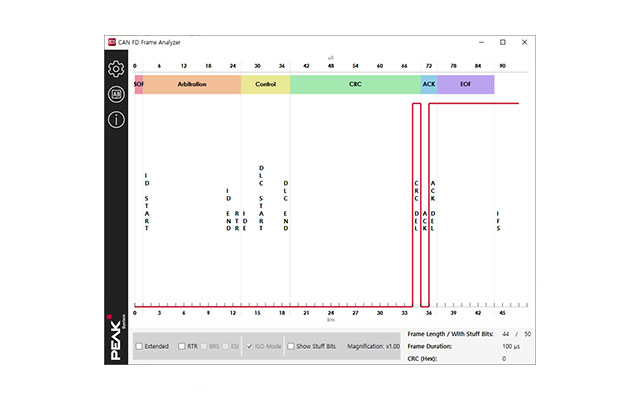Click the DLC START marker label
The height and width of the screenshot is (400, 640).
coord(261,198)
